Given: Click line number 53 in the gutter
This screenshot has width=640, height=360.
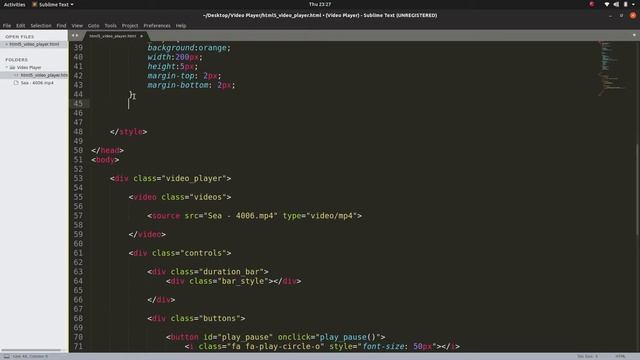Looking at the screenshot, I should (x=78, y=178).
